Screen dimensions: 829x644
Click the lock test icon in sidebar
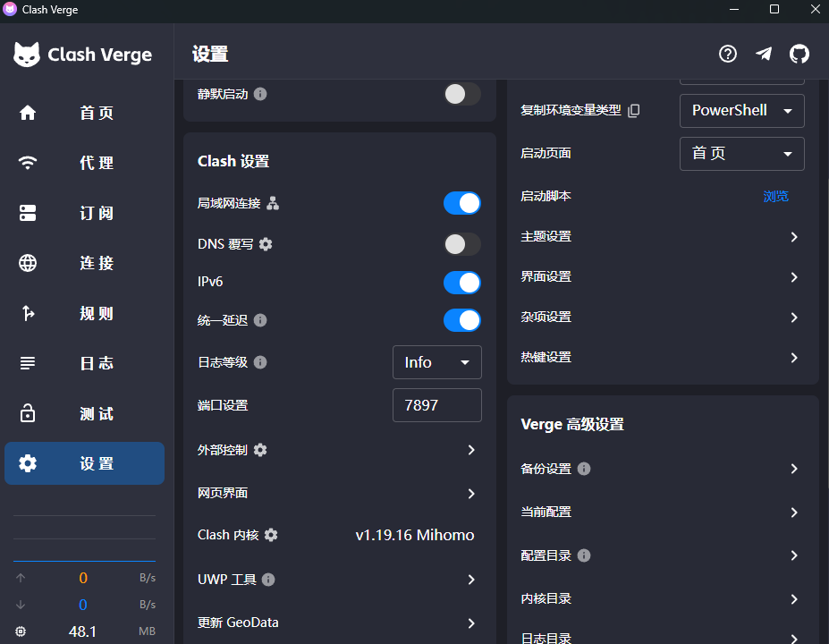(28, 413)
